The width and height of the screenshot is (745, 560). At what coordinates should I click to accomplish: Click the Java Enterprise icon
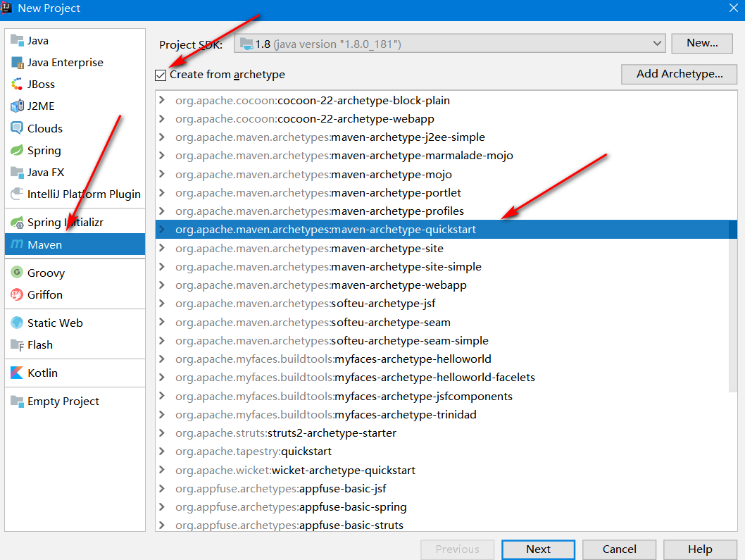(17, 62)
